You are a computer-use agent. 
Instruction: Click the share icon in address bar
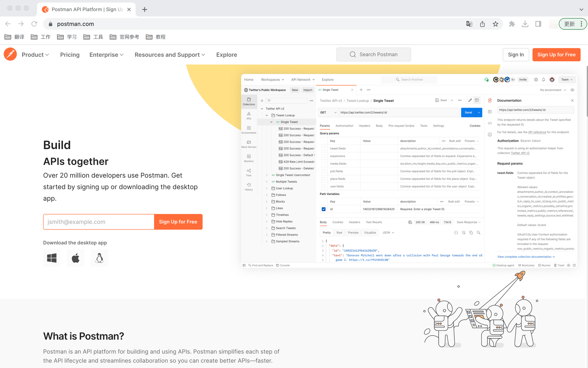(x=482, y=24)
